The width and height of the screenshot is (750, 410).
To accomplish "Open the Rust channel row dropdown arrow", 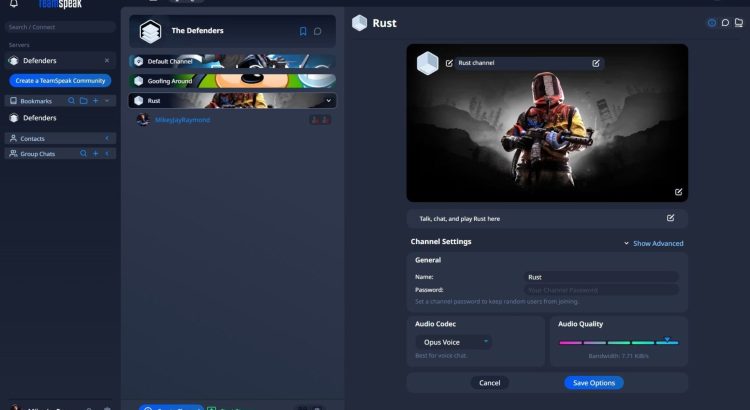I will point(329,101).
